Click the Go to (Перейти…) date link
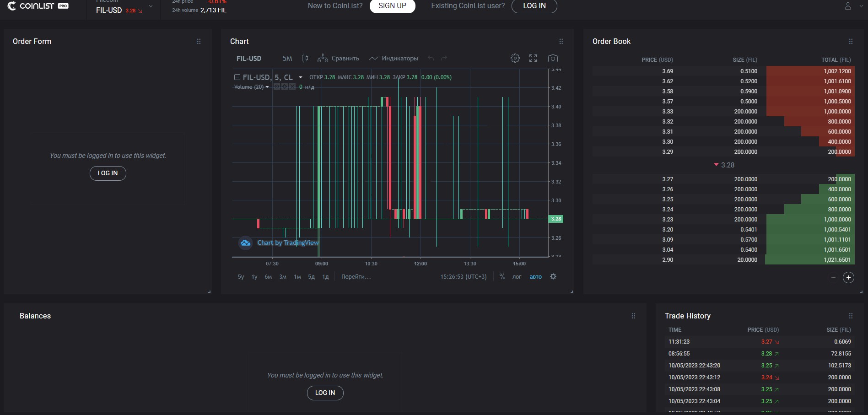 [356, 277]
